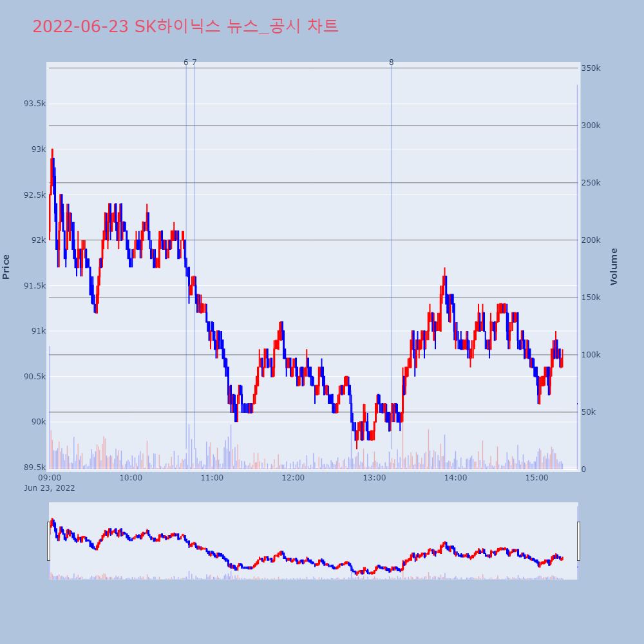Click the 14:00 time axis label
Viewport: 644px width, 644px height.
[455, 478]
